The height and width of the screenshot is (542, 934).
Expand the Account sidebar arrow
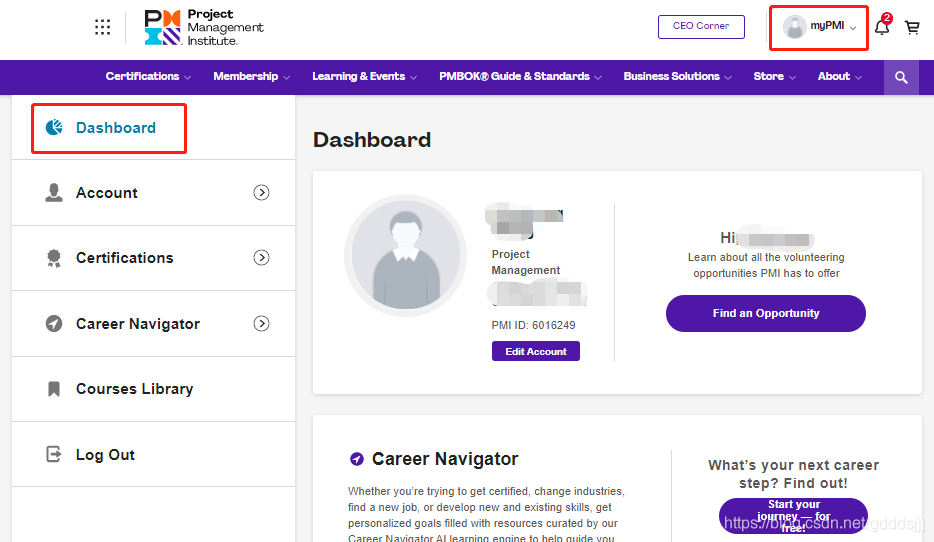point(261,192)
